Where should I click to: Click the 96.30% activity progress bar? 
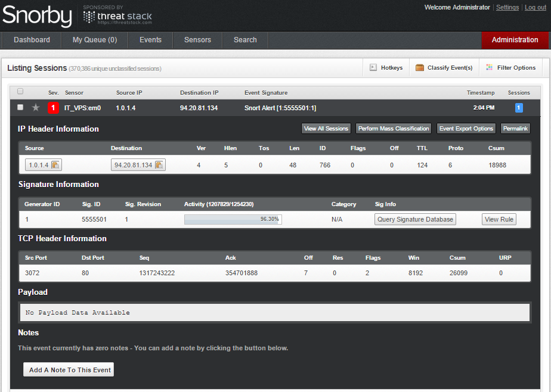[233, 219]
